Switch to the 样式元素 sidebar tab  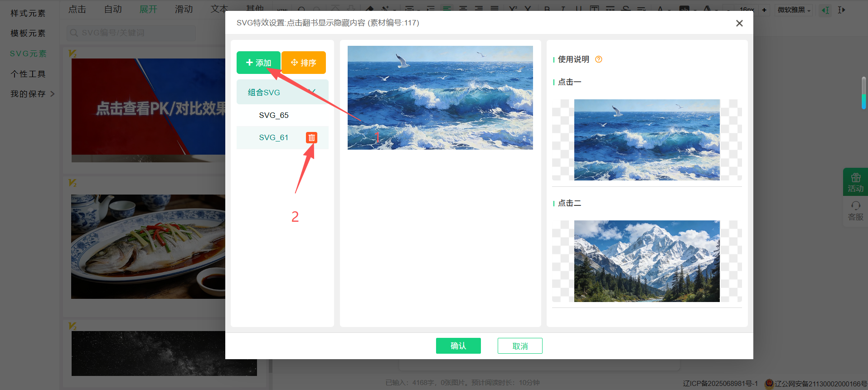coord(28,13)
